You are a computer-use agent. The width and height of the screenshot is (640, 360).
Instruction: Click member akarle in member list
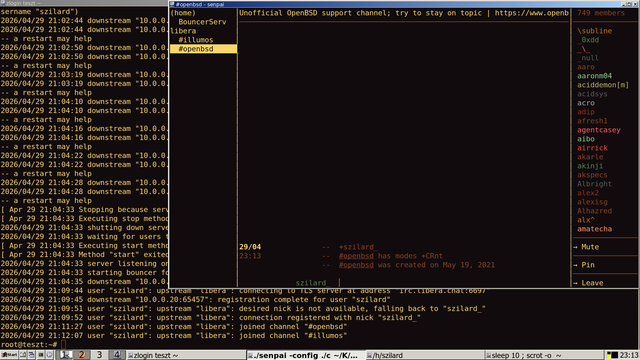pos(590,157)
